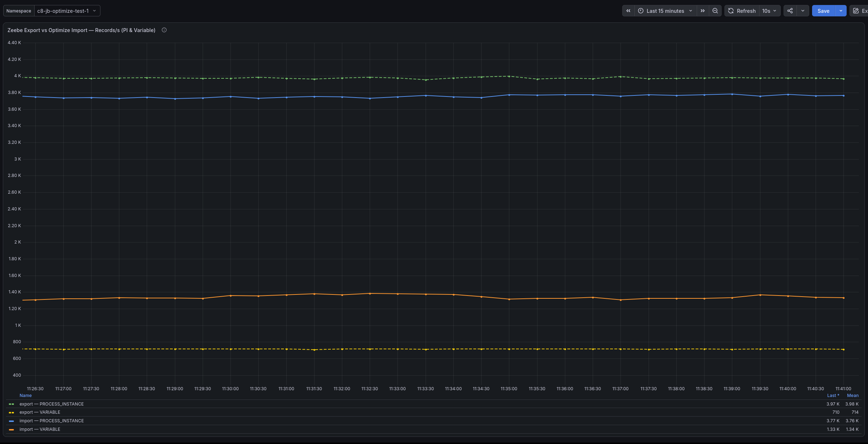Zoom out time range magnifier icon
This screenshot has width=868, height=444.
pos(715,11)
